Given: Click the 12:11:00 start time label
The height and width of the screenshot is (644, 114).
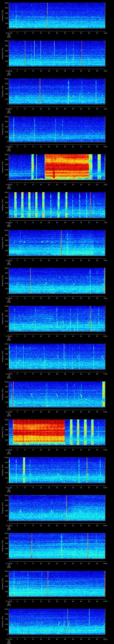Looking at the screenshot, I should pyautogui.click(x=9, y=412).
